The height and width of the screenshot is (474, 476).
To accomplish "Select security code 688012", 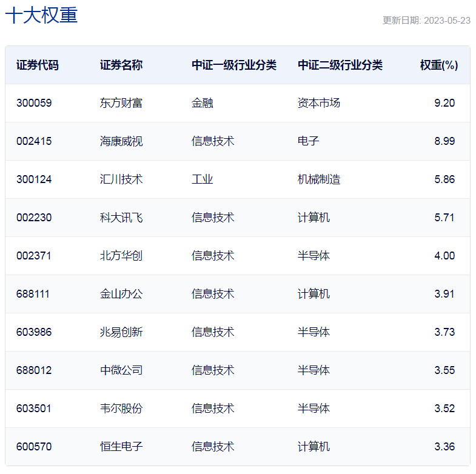I will click(x=34, y=370).
